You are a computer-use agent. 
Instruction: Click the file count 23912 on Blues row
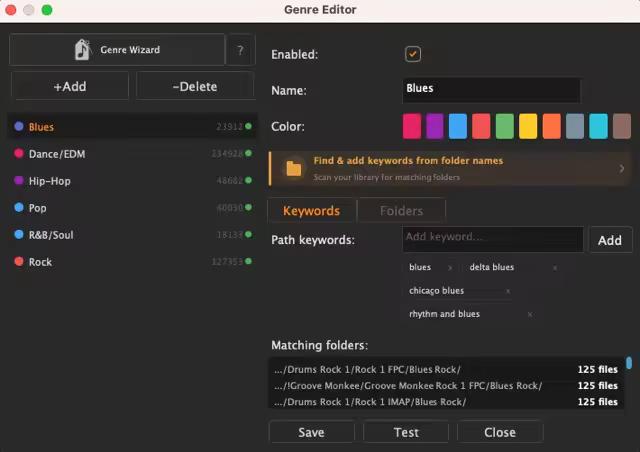tap(229, 127)
